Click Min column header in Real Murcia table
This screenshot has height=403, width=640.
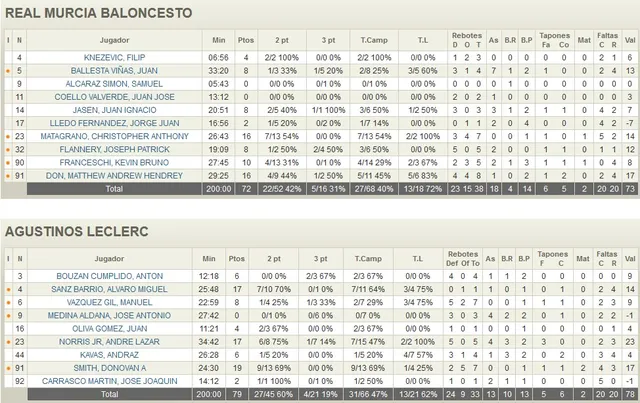click(220, 41)
